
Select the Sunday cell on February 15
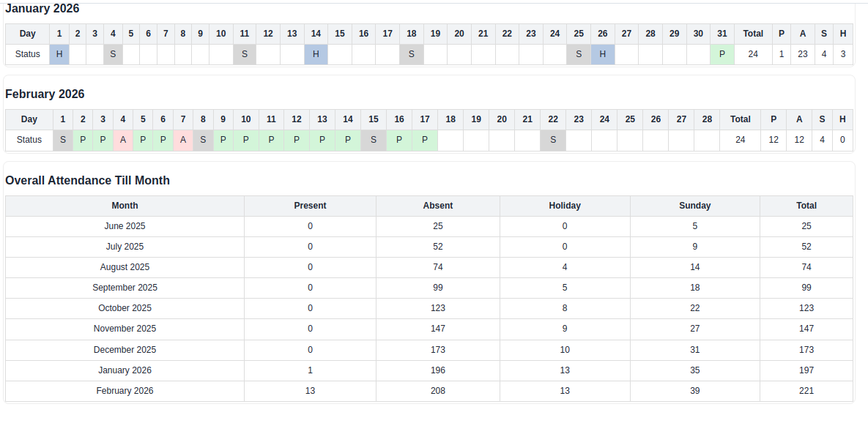(374, 139)
